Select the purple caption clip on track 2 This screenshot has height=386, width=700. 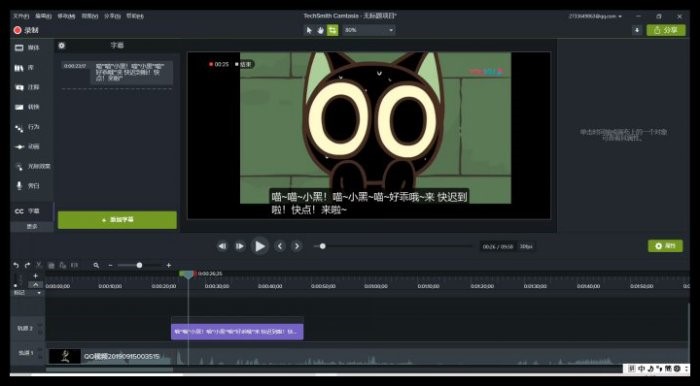click(x=237, y=332)
